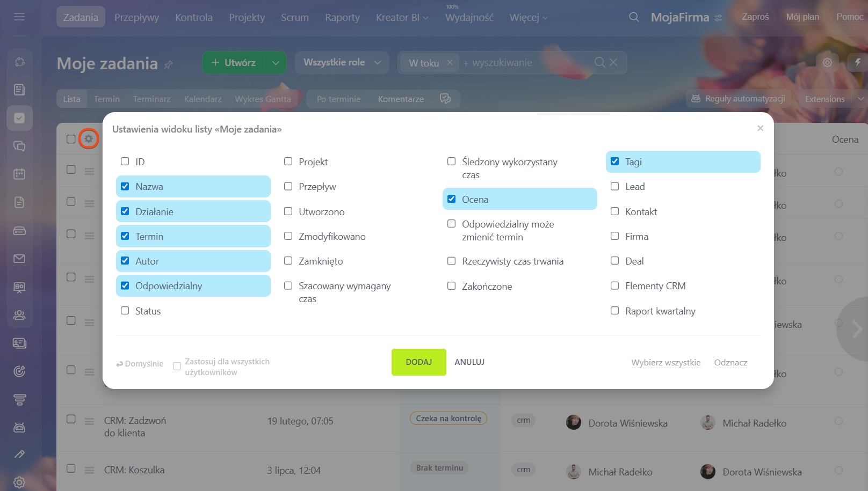Uncheck the Ocena column
This screenshot has height=491, width=868.
[x=452, y=199]
